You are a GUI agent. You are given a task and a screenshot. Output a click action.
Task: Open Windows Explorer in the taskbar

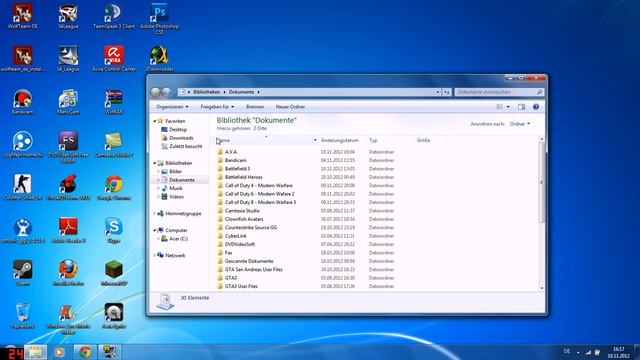point(36,352)
